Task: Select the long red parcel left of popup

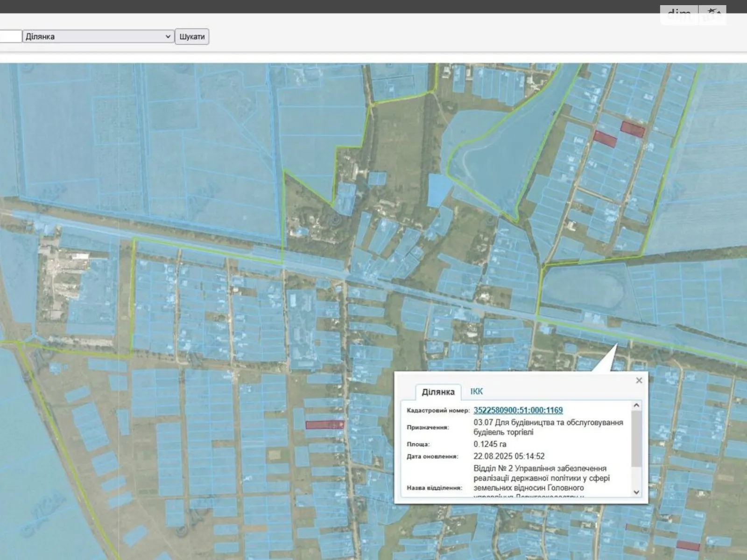Action: (324, 425)
